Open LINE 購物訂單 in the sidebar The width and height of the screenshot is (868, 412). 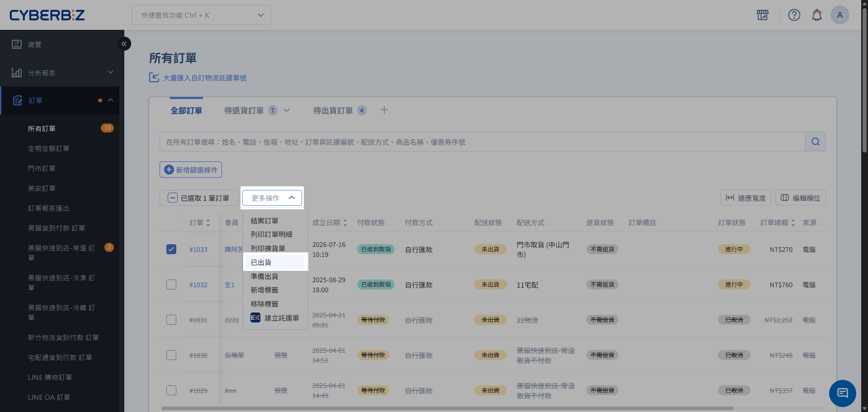(50, 377)
